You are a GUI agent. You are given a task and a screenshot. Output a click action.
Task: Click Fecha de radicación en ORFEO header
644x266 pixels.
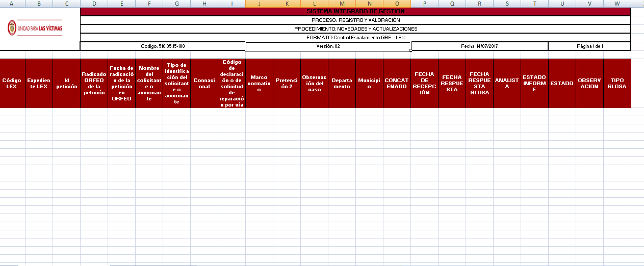(121, 83)
